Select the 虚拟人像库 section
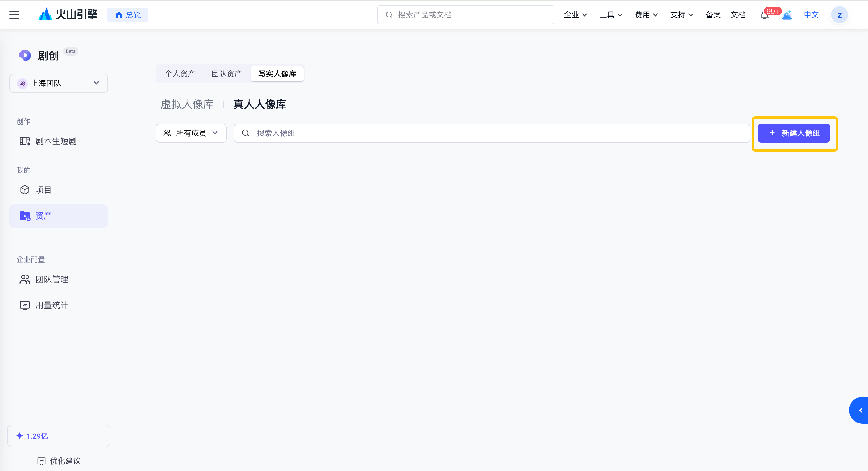 point(187,104)
